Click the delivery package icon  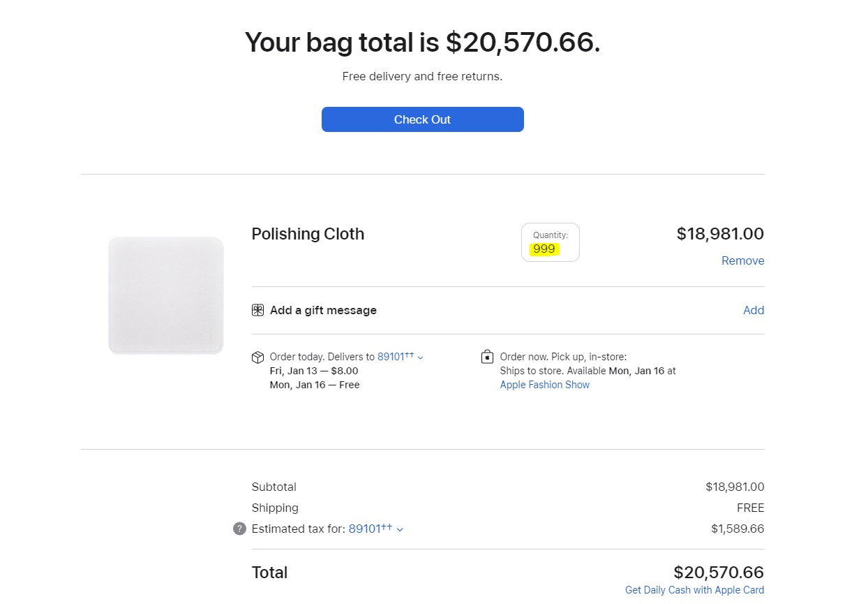click(257, 358)
